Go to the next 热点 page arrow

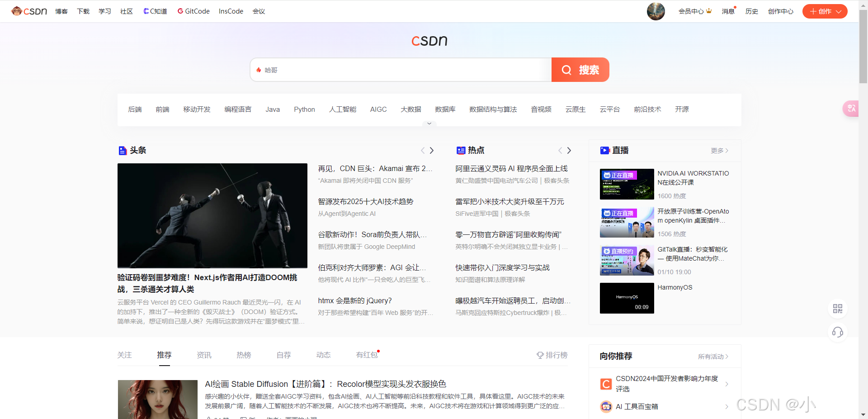(569, 150)
